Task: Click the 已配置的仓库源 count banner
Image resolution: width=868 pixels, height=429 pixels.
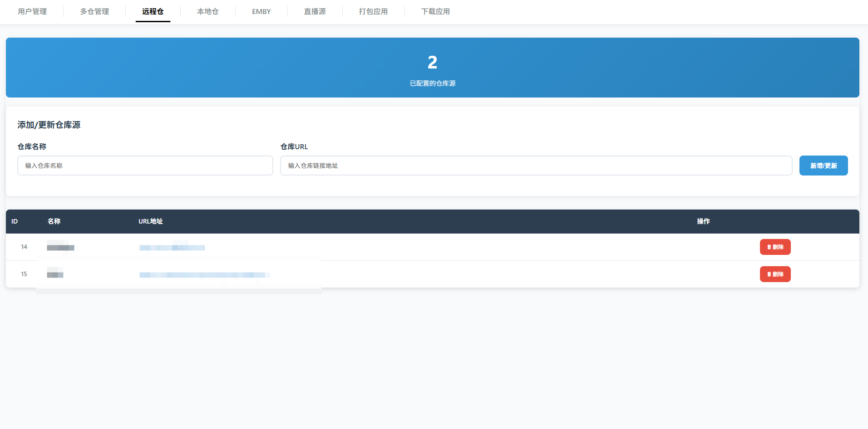Action: coord(432,68)
